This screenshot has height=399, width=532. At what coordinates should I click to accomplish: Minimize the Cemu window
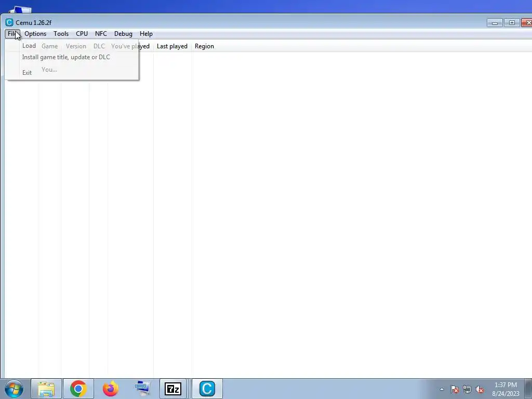(x=495, y=23)
